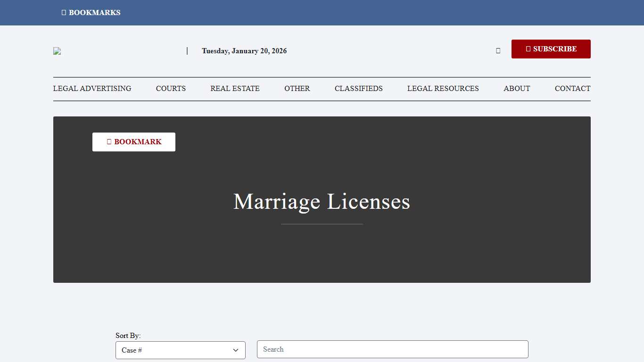Toggle bookmarking of the Marriage Licenses page
This screenshot has height=362, width=644.
point(133,141)
